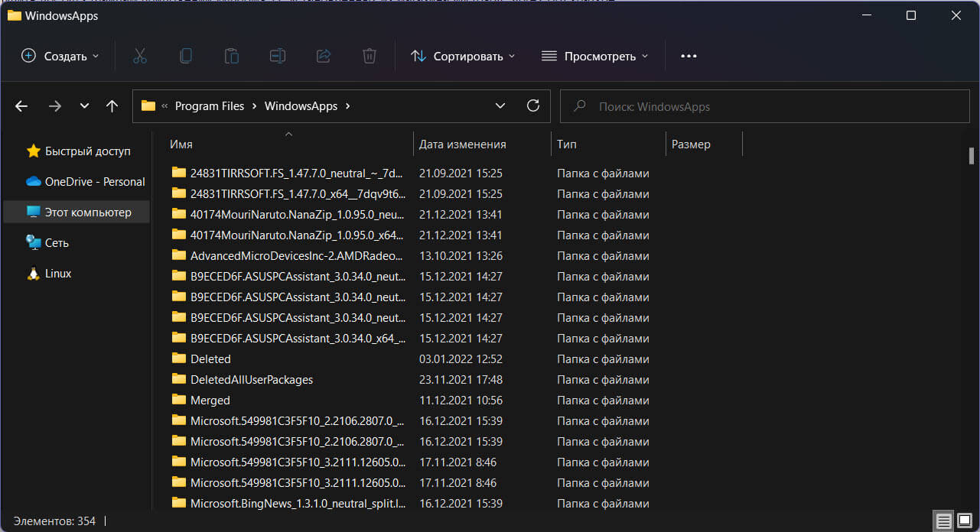Click folder icon of DeletedAllUserPackages
This screenshot has width=980, height=532.
click(x=179, y=378)
